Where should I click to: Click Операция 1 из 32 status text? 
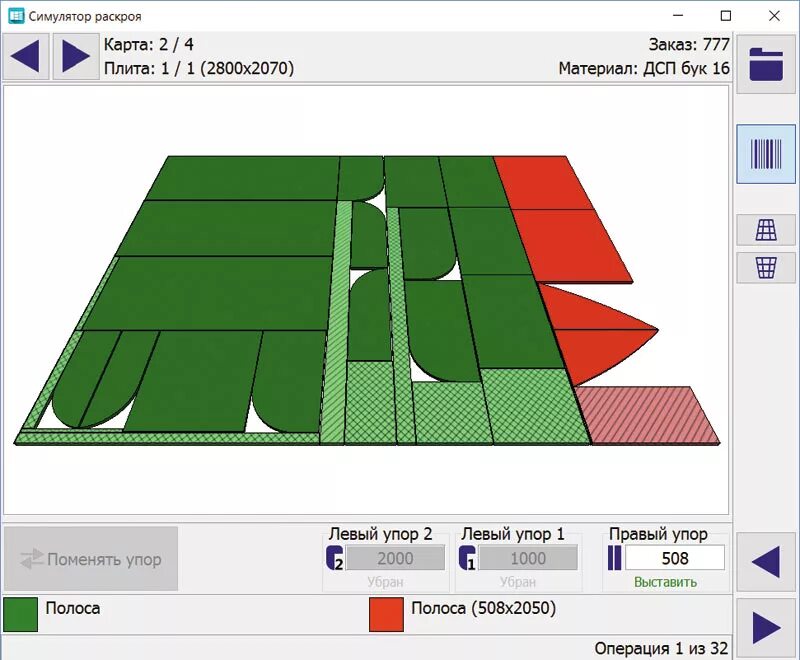point(661,648)
